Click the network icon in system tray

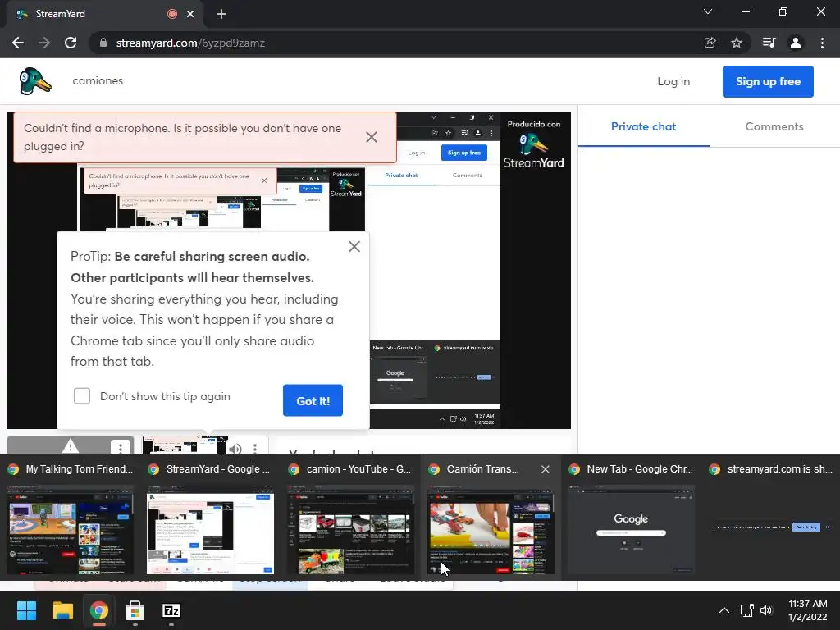[746, 610]
